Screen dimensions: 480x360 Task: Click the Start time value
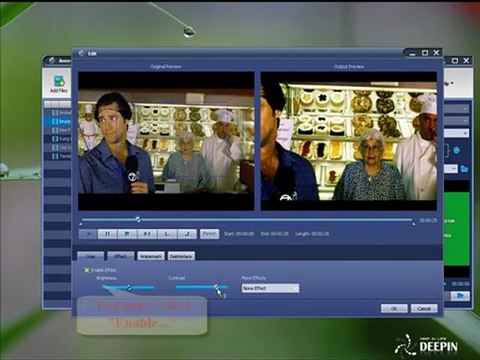[x=245, y=234]
